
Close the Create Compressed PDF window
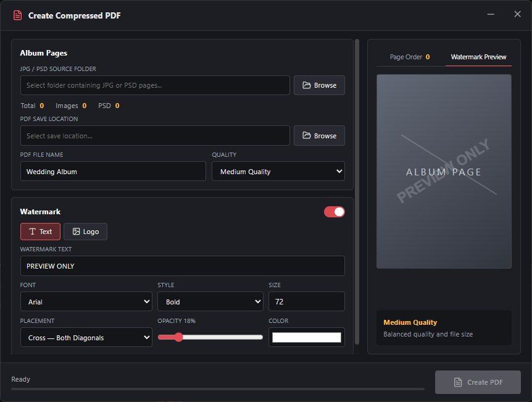pyautogui.click(x=517, y=14)
